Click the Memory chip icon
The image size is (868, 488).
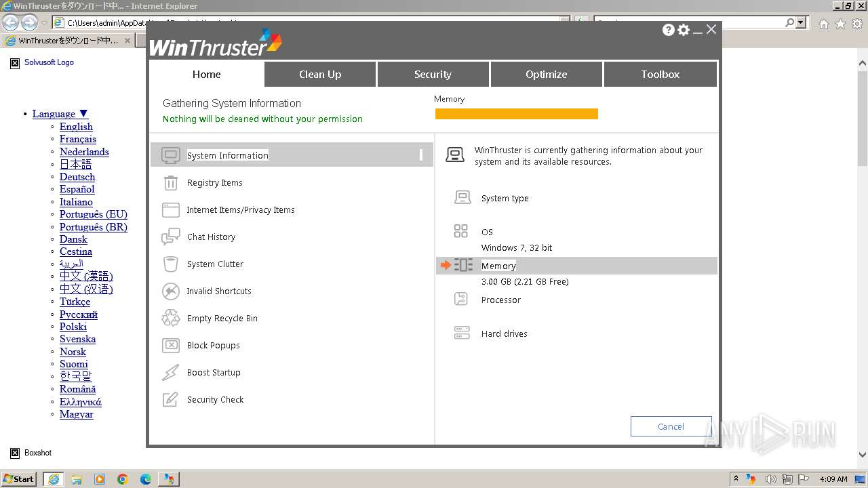click(x=464, y=265)
